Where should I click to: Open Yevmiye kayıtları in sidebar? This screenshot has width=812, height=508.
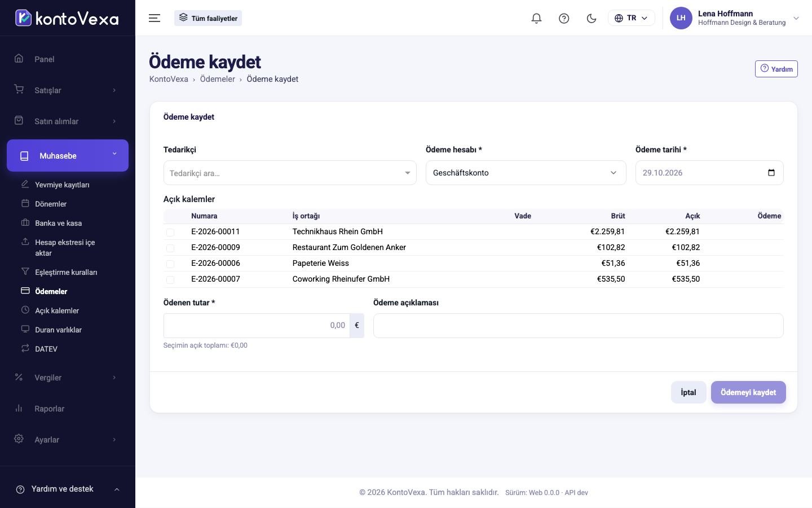coord(62,185)
